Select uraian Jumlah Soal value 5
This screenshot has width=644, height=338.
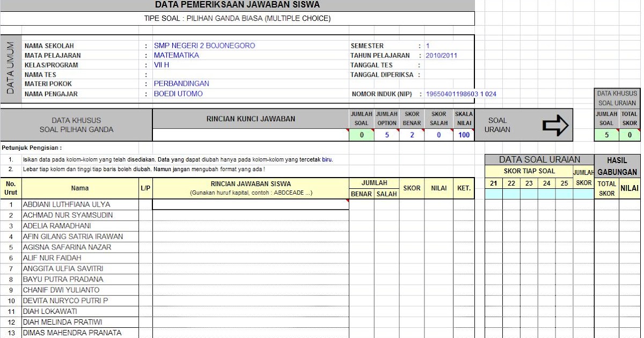[606, 135]
